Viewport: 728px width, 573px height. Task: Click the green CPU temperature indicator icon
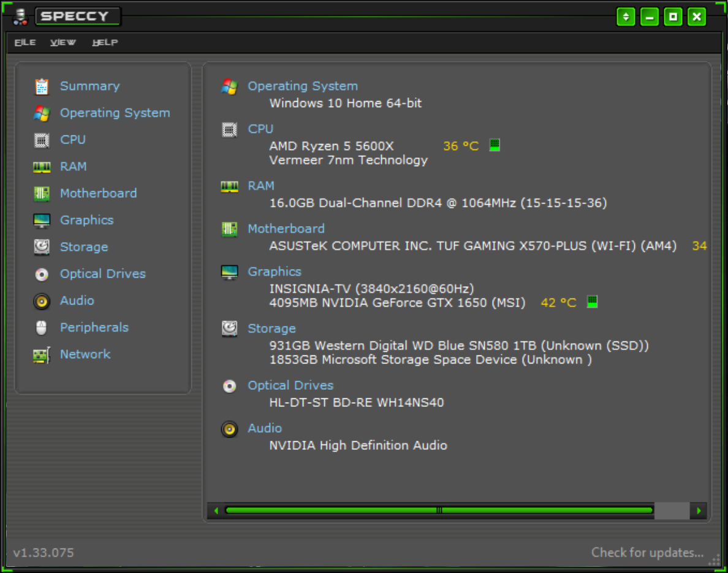point(495,145)
